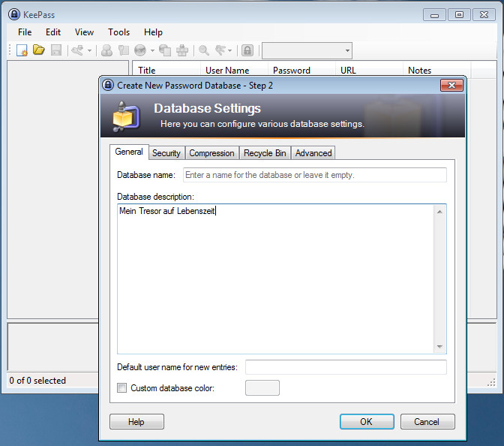Click the Title column header
The image size is (504, 446).
[166, 70]
